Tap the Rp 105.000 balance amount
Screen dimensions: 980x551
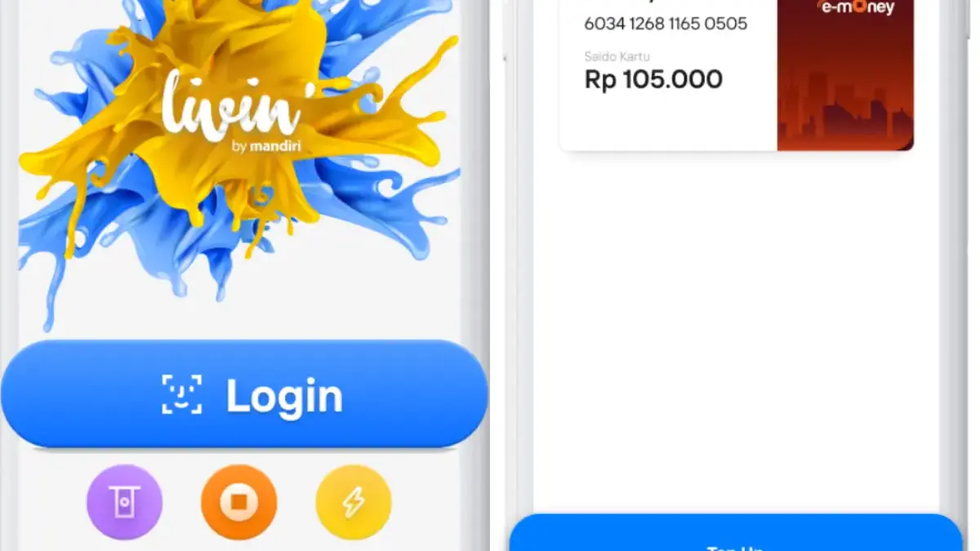tap(653, 79)
